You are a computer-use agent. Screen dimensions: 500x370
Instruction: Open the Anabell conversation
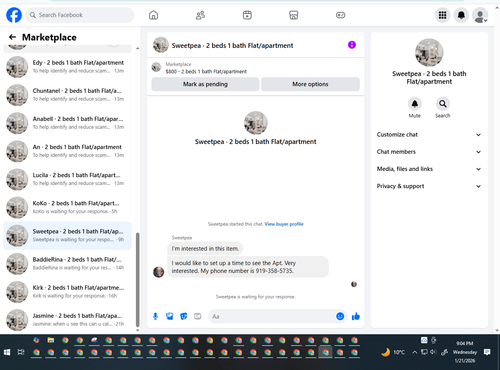[x=67, y=123]
